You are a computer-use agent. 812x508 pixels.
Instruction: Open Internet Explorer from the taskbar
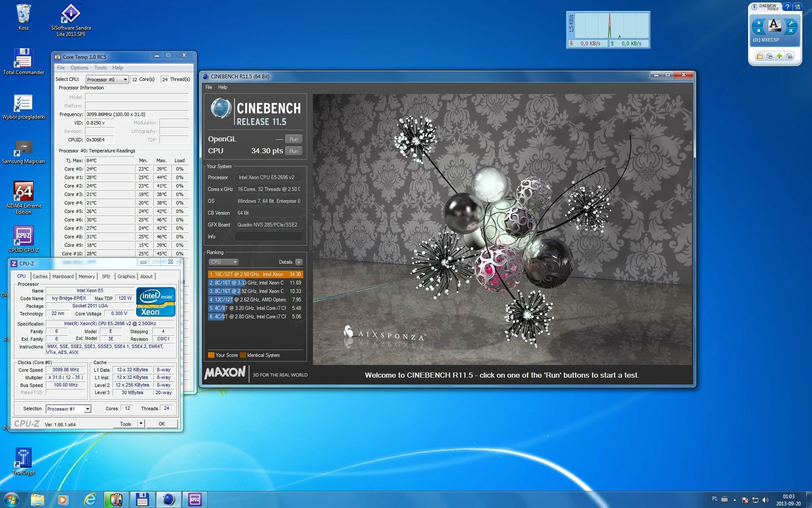90,500
